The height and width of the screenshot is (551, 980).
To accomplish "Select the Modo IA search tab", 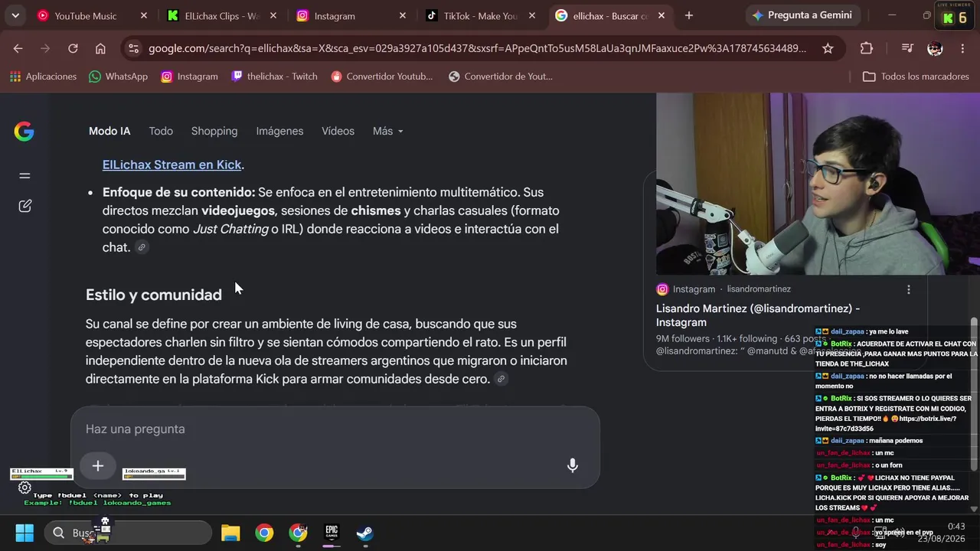I will (109, 131).
